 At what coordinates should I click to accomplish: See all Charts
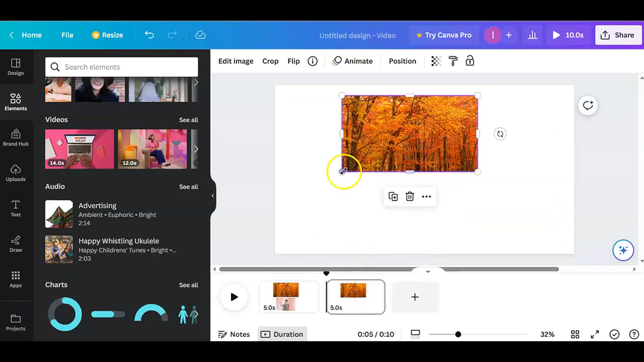(189, 285)
